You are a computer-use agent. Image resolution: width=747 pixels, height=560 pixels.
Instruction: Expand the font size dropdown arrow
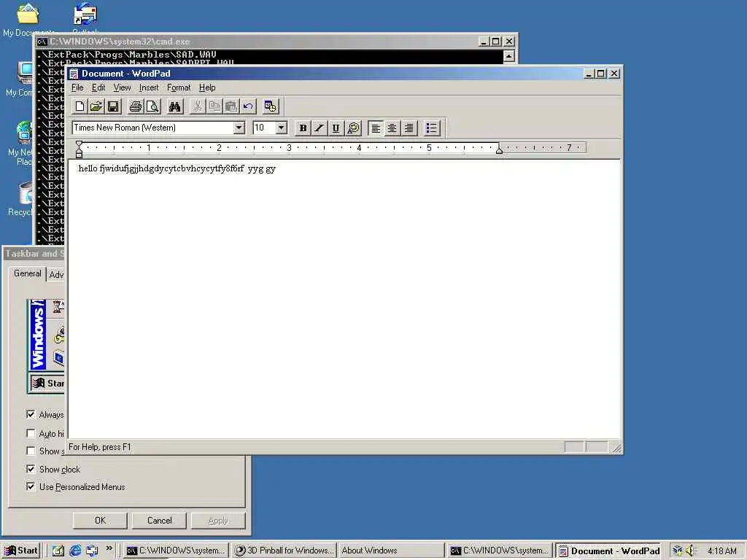[x=282, y=128]
